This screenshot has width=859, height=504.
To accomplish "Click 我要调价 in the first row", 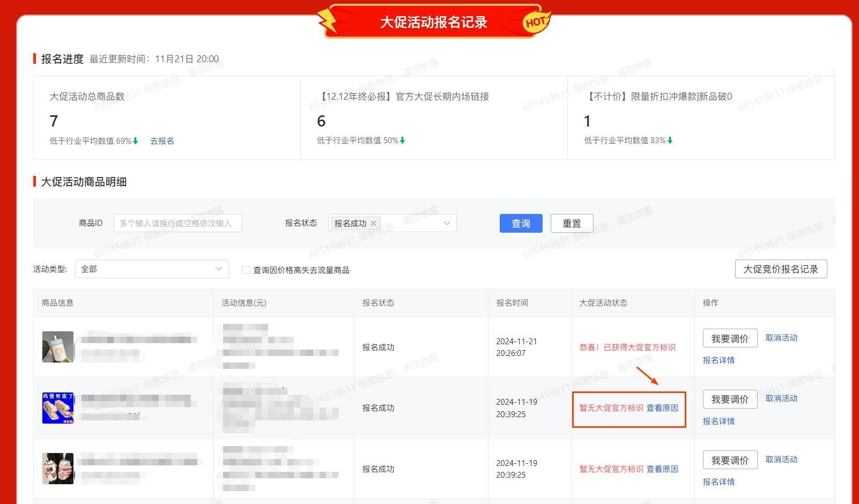I will [x=730, y=338].
